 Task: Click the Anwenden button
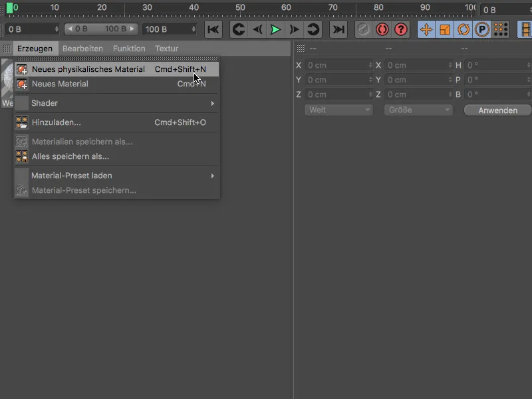[497, 110]
